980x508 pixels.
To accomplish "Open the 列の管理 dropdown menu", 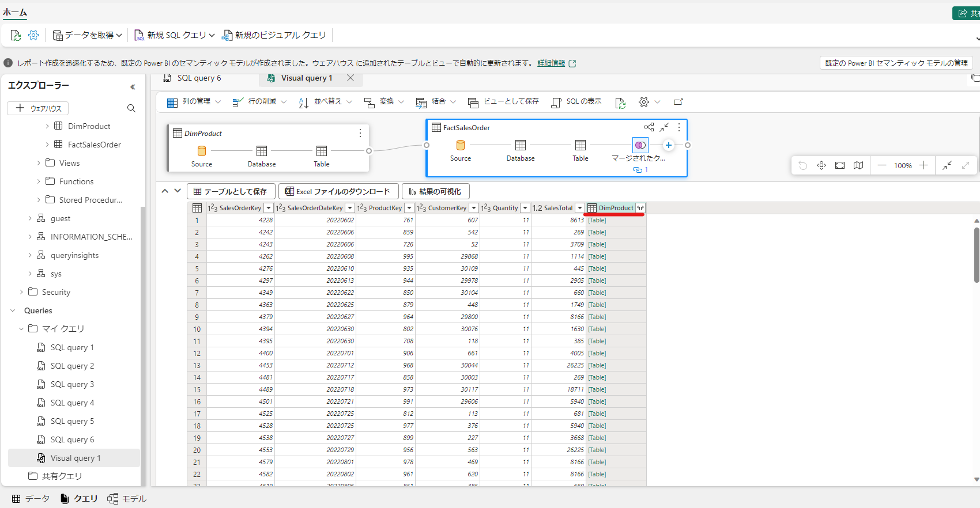I will coord(194,102).
